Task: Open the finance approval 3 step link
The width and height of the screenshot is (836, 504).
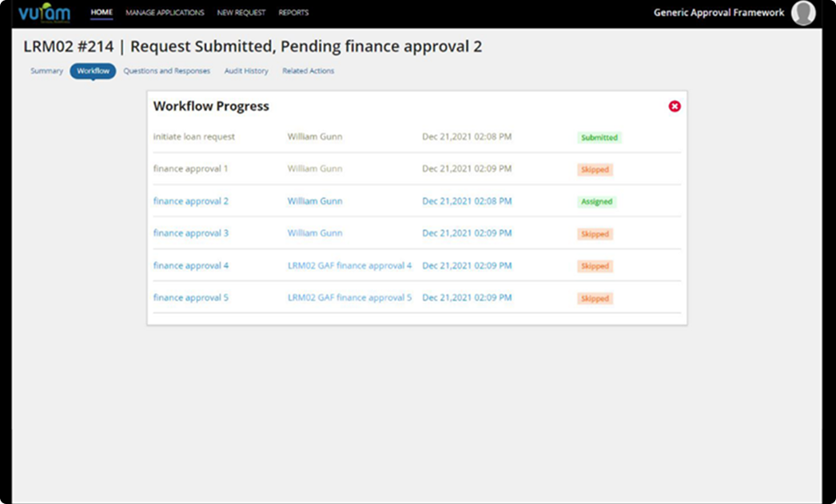Action: coord(191,233)
